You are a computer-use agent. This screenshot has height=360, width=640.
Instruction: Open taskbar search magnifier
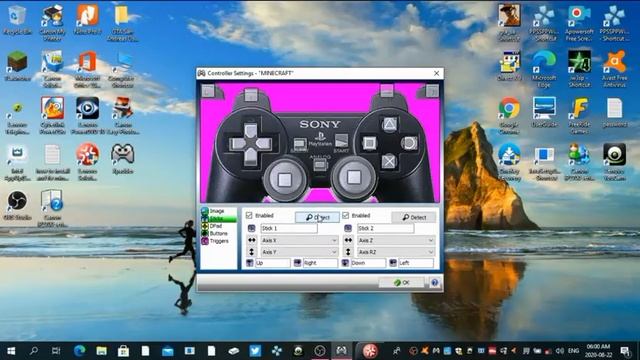tap(34, 351)
